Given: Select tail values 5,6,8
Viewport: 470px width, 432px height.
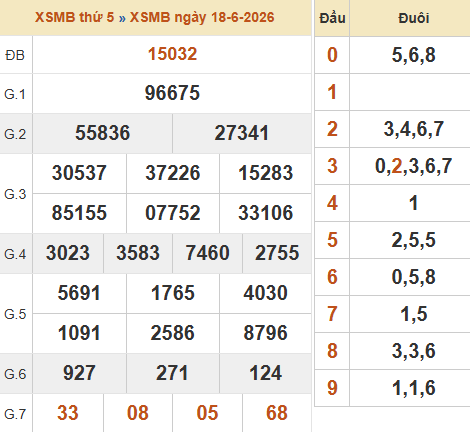Looking at the screenshot, I should [414, 55].
